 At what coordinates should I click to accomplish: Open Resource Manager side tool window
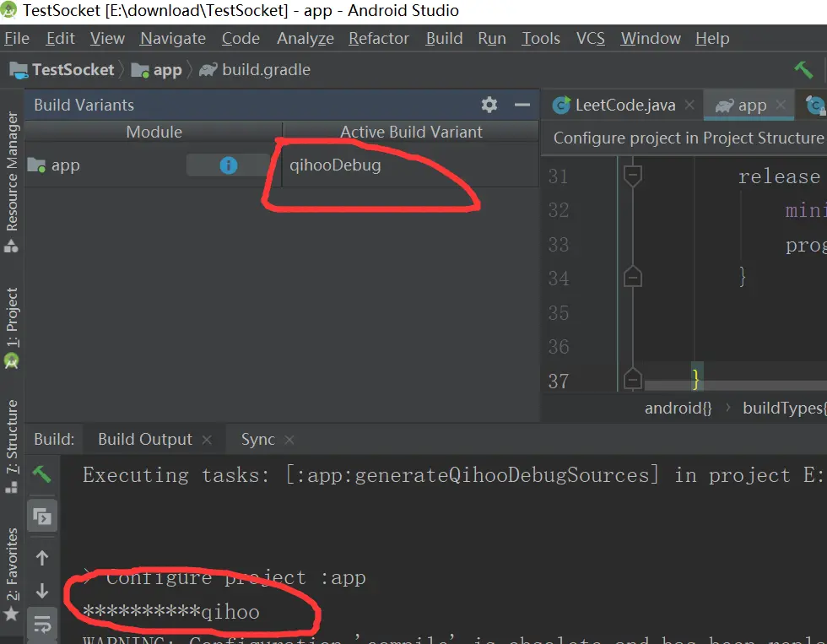coord(11,181)
